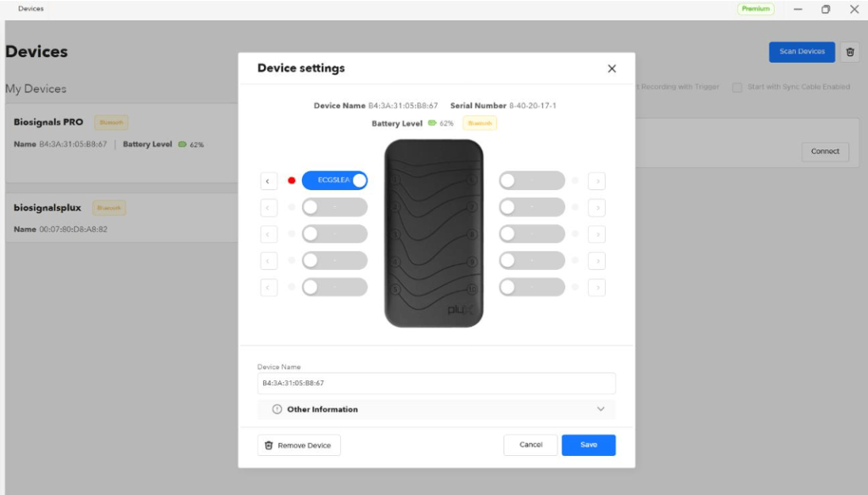Open the left arrow for channel 4
Image resolution: width=868 pixels, height=495 pixels.
click(268, 261)
